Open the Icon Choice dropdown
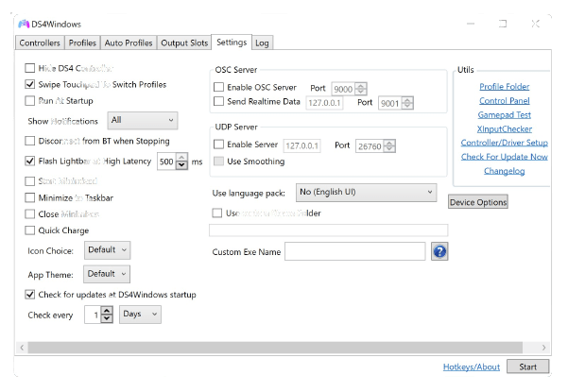The image size is (568, 392). [107, 250]
